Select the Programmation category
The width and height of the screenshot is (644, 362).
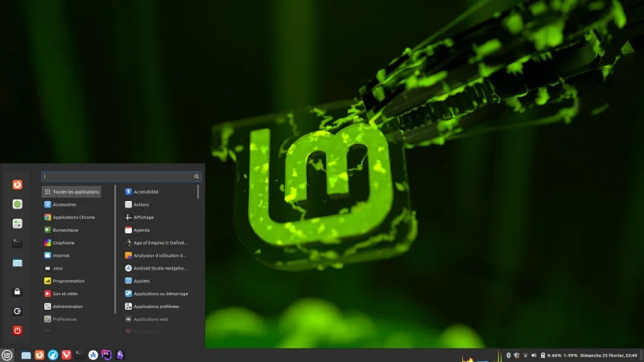coord(72,281)
